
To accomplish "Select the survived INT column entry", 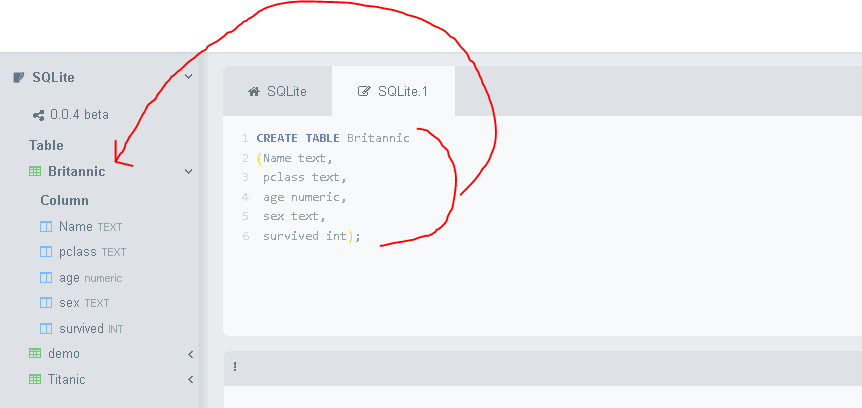I will 91,329.
